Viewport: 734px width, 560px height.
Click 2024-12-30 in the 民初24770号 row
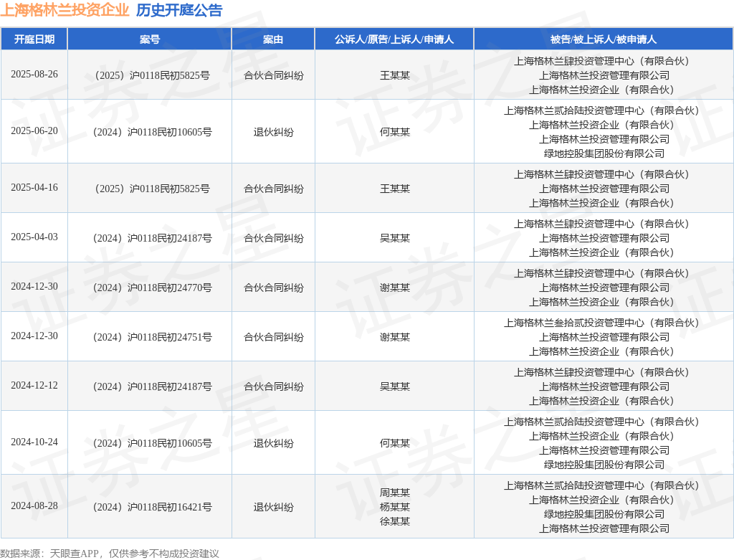coord(34,287)
